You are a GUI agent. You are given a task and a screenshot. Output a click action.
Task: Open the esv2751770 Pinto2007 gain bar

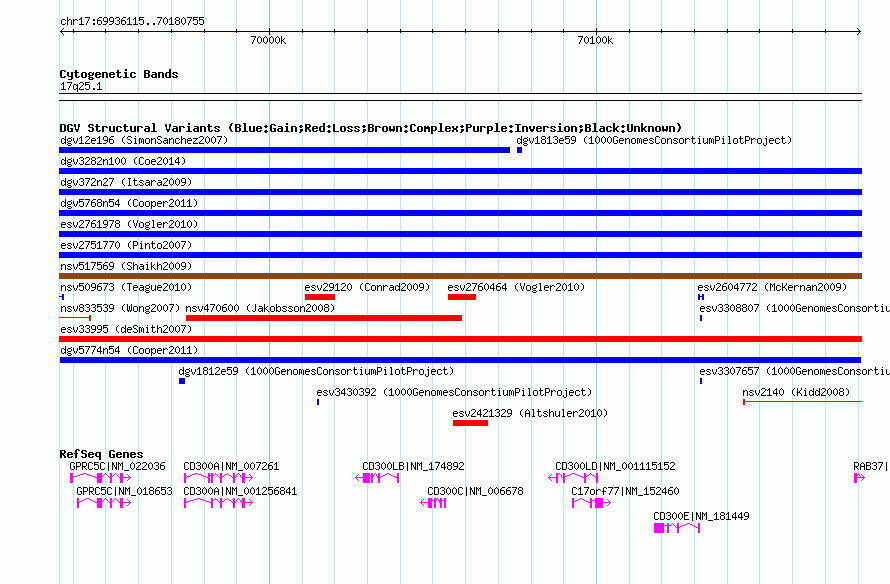[460, 255]
